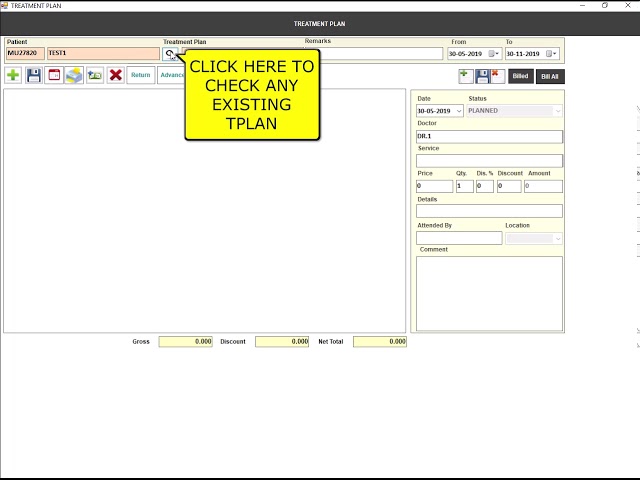Click the Price input field

click(434, 186)
